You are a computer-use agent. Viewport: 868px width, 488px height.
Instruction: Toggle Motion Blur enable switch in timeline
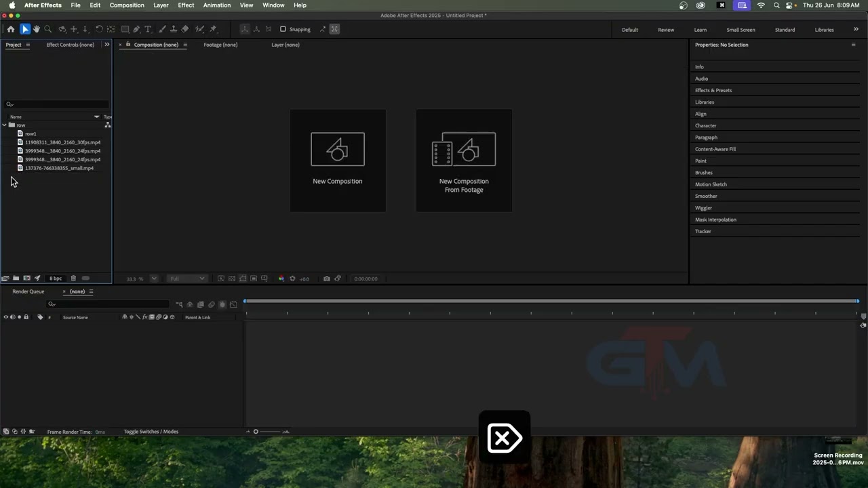click(x=211, y=305)
